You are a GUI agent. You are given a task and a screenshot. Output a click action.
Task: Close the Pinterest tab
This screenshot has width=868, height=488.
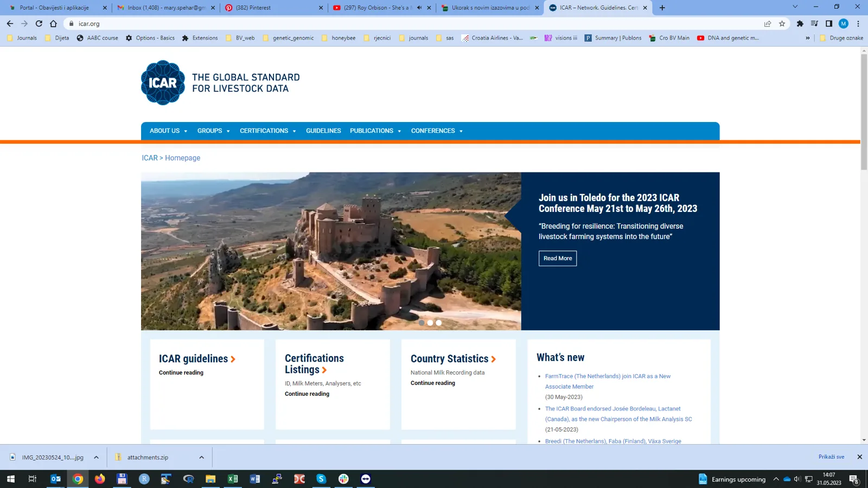321,8
